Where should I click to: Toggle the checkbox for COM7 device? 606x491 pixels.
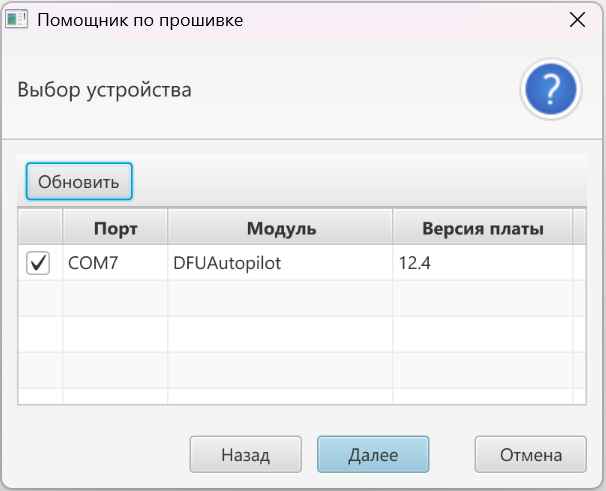pos(38,263)
